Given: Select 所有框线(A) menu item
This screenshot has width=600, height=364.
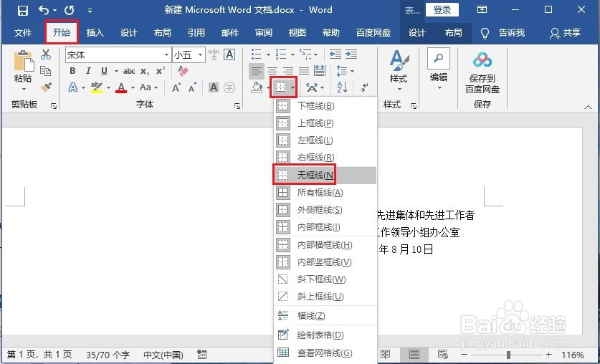Looking at the screenshot, I should (325, 193).
